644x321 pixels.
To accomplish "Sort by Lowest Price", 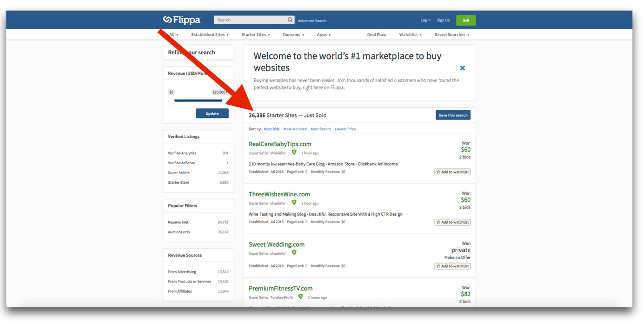I will point(345,129).
